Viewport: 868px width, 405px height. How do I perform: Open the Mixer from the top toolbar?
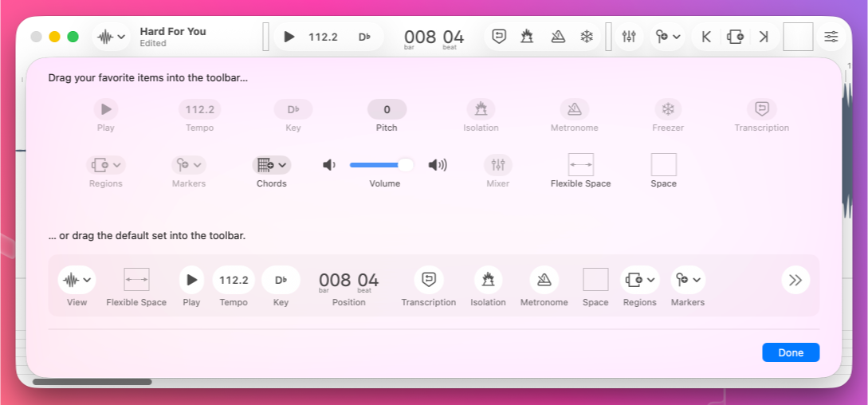629,37
